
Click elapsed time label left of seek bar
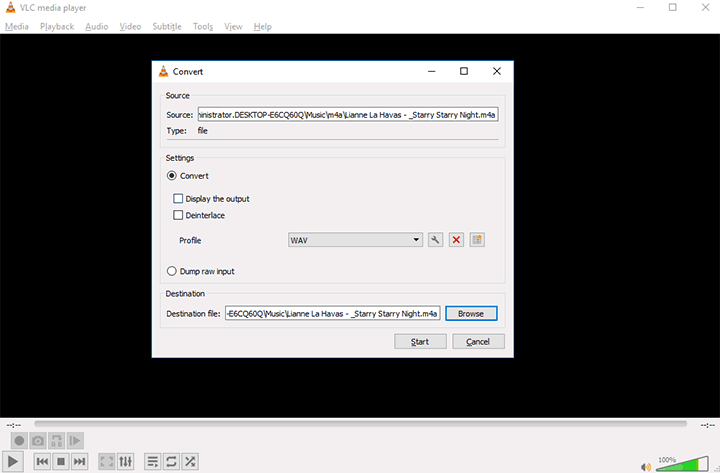(x=14, y=425)
